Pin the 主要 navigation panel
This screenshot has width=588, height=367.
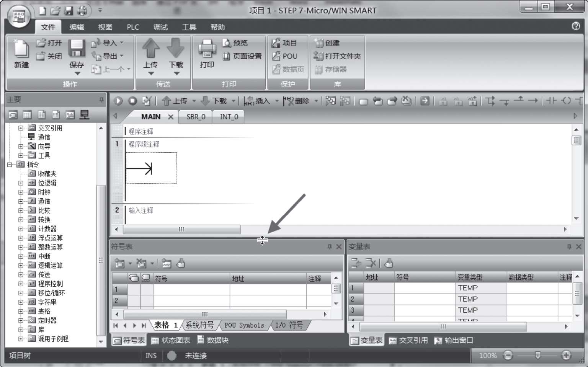101,100
